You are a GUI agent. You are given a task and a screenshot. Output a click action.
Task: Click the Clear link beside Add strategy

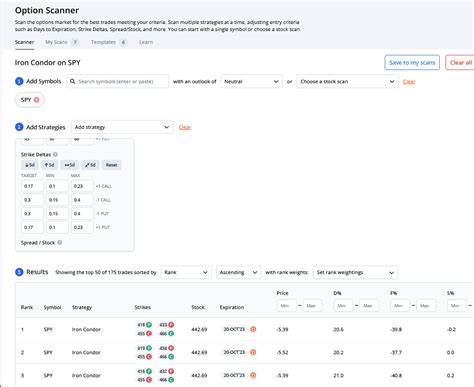(x=185, y=127)
